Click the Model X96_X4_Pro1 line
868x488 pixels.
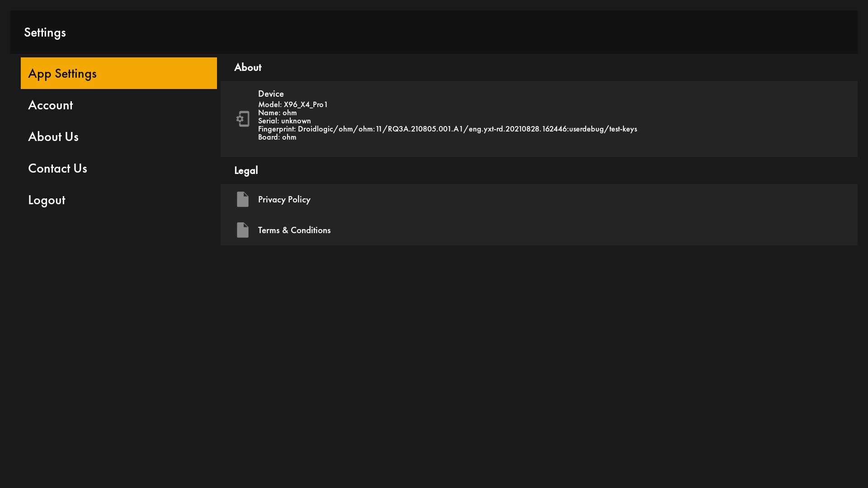(x=293, y=104)
